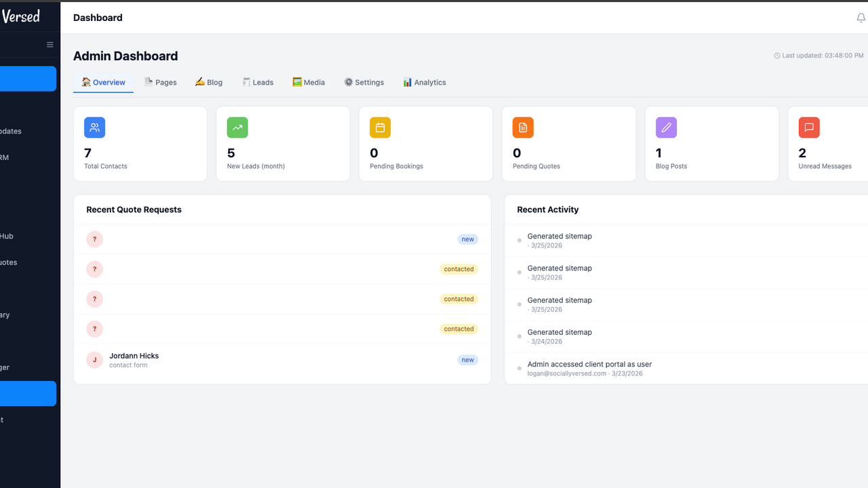Open the Media tab
Screen dimensions: 868x488
[309, 82]
